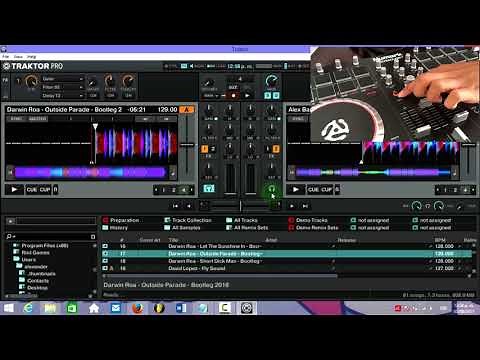The height and width of the screenshot is (360, 480).
Task: Click CUP on deck B
Action: 326,190
